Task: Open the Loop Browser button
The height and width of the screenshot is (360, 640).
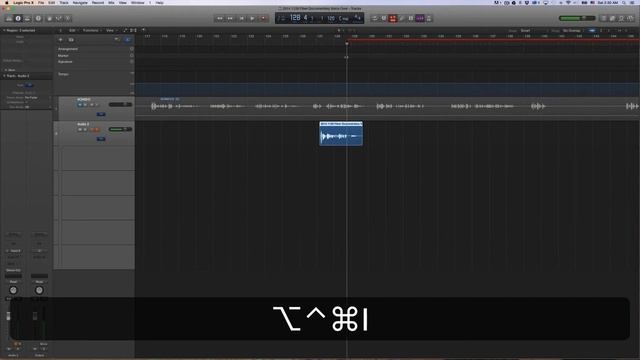Action: (x=621, y=18)
